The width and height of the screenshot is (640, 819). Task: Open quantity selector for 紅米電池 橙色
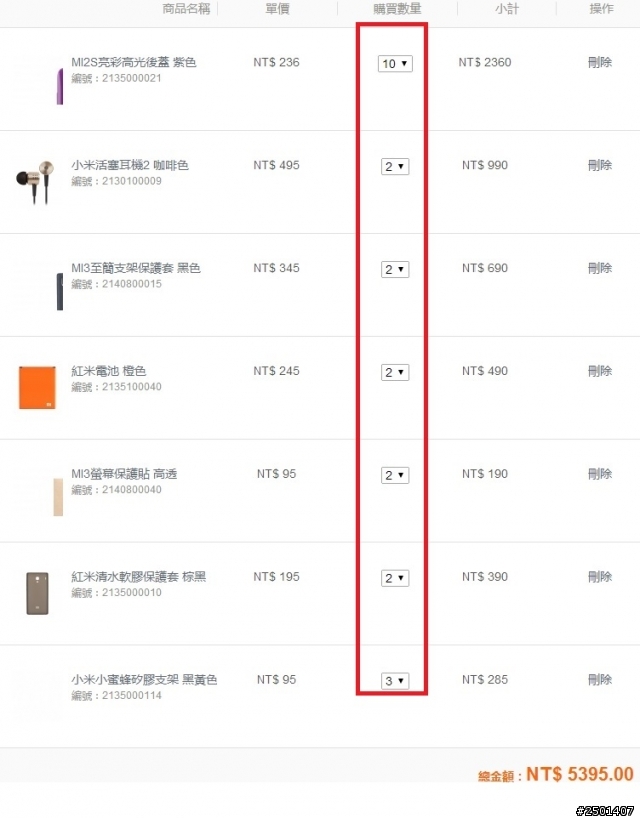coord(395,372)
